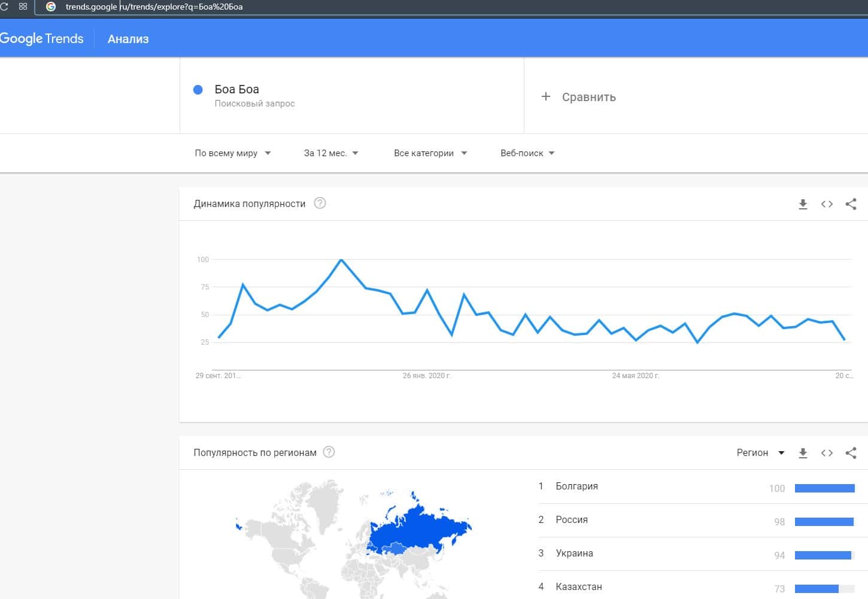Expand the За 12 мес. time range dropdown
Screen dimensions: 868x599
[331, 153]
